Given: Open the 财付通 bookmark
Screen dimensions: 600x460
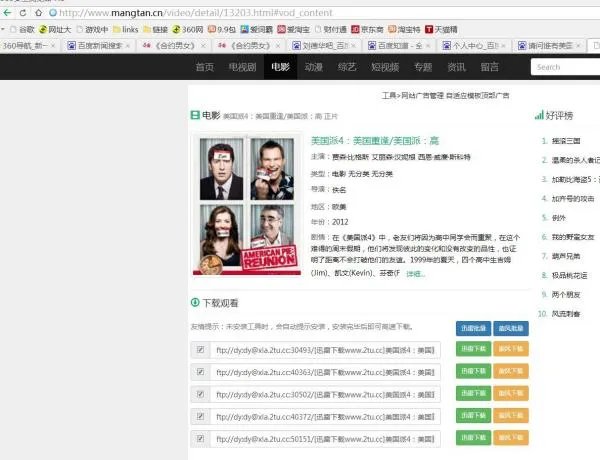Looking at the screenshot, I should (331, 29).
